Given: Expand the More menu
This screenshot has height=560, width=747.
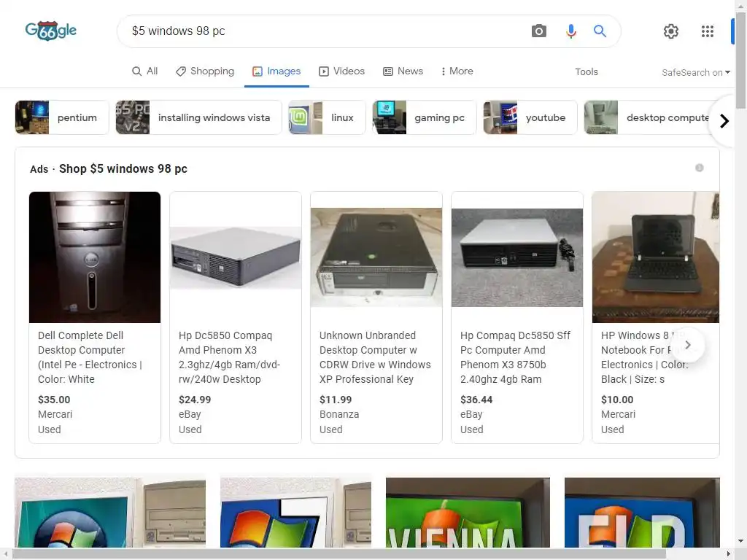Looking at the screenshot, I should coord(457,71).
